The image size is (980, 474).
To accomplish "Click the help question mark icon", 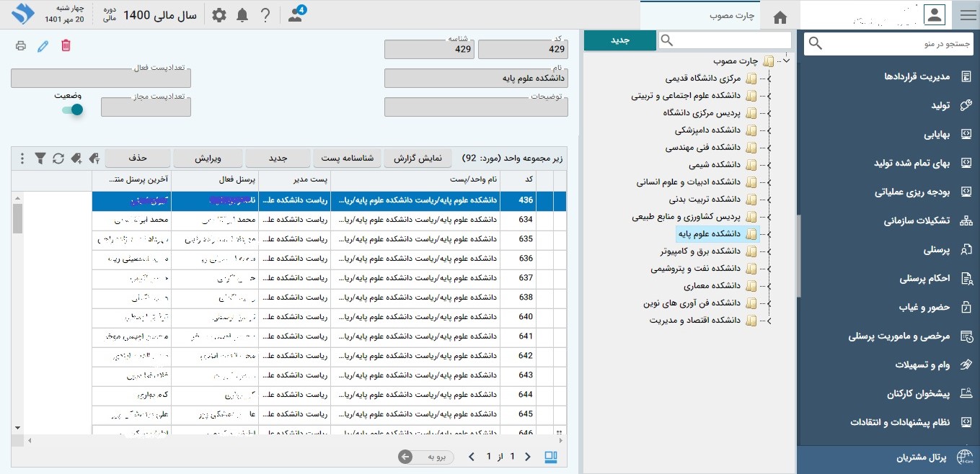I will [265, 15].
